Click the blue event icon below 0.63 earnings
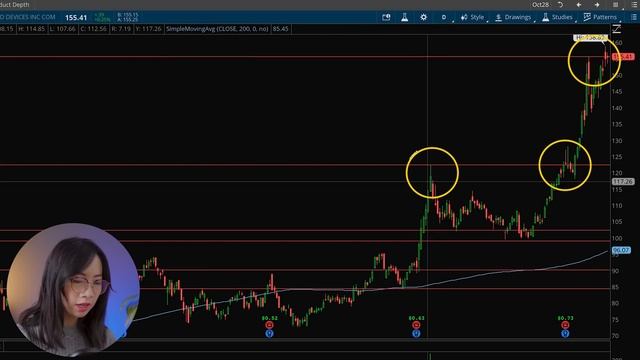The width and height of the screenshot is (640, 360). (x=416, y=333)
